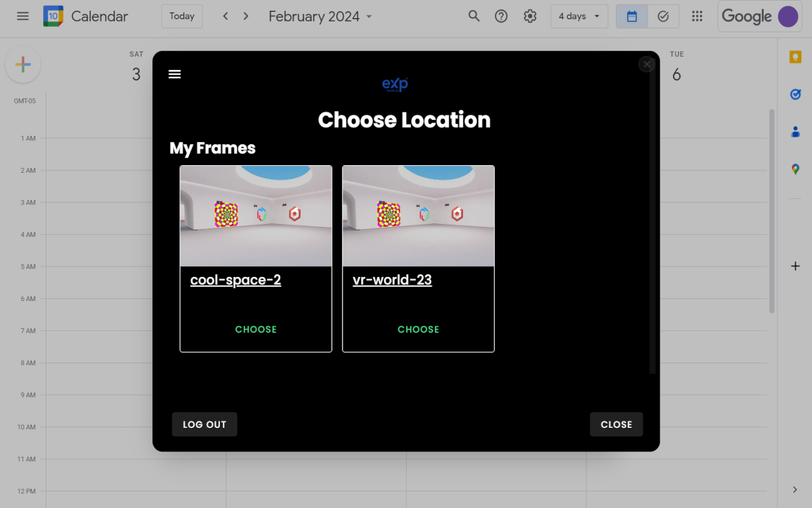Image resolution: width=812 pixels, height=508 pixels.
Task: Open the Google Calendar main menu hamburger
Action: pyautogui.click(x=23, y=17)
